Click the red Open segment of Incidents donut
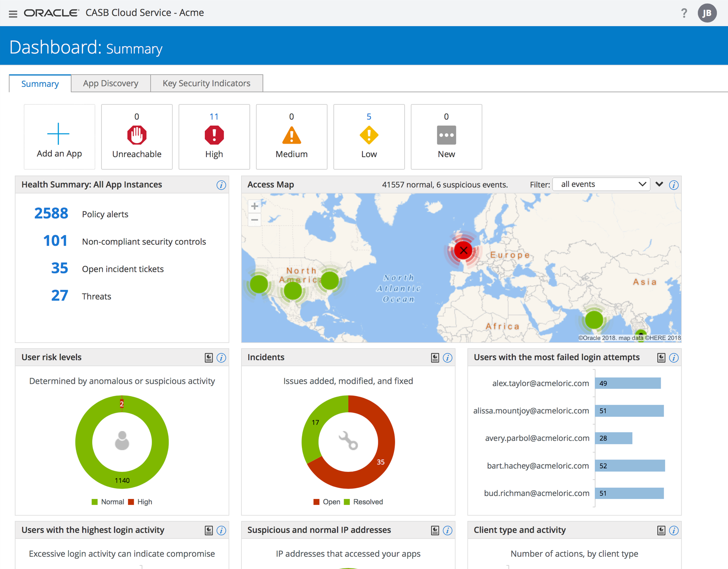The image size is (728, 569). pos(381,462)
